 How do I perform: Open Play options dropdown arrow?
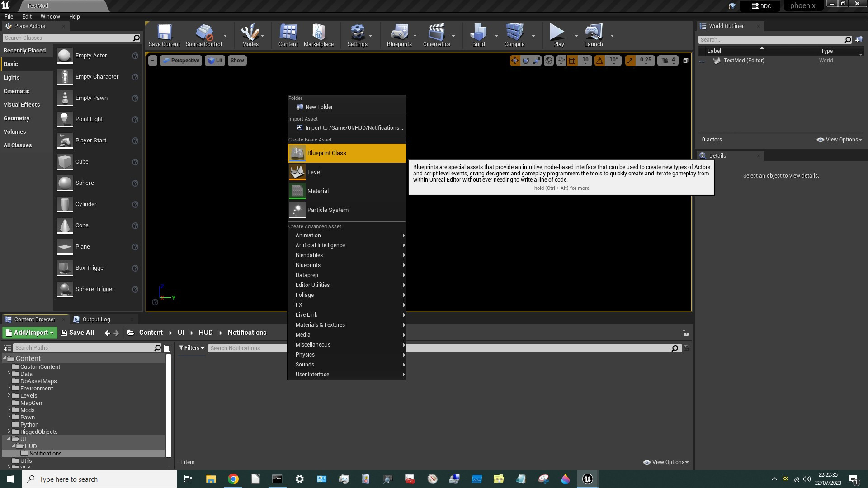click(576, 36)
